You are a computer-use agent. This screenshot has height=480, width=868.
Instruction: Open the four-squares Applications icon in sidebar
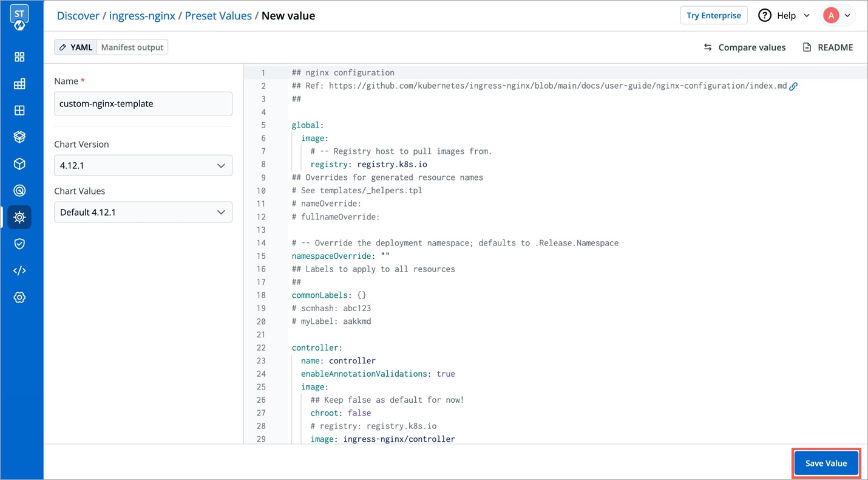pyautogui.click(x=19, y=57)
